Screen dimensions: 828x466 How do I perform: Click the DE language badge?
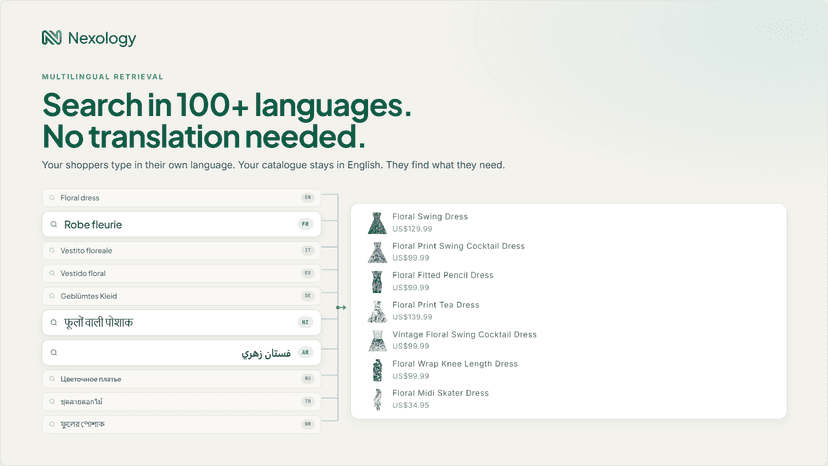point(307,296)
